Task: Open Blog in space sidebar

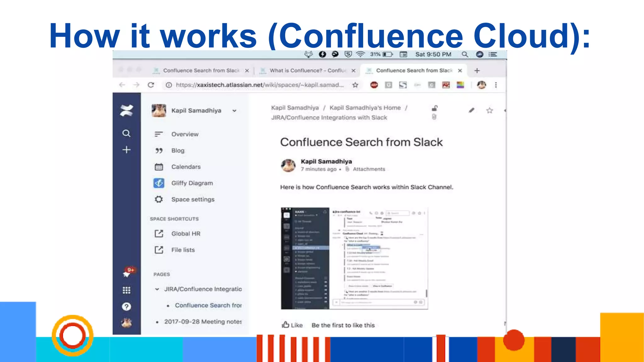Action: 178,151
